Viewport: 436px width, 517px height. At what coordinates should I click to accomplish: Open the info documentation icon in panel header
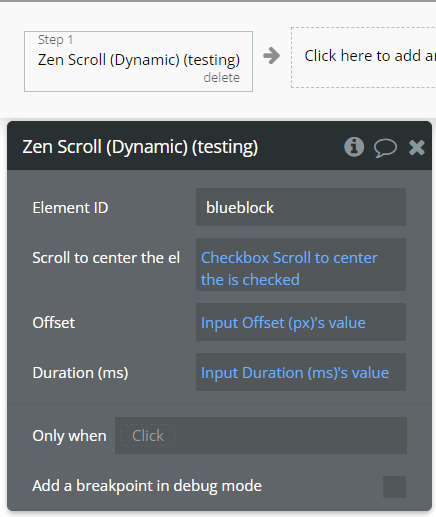(x=354, y=147)
